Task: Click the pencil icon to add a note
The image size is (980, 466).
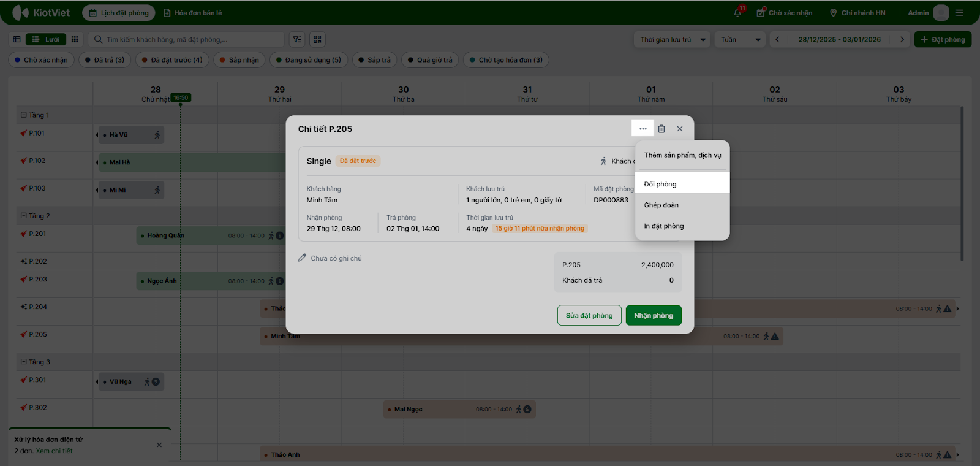Action: coord(302,258)
